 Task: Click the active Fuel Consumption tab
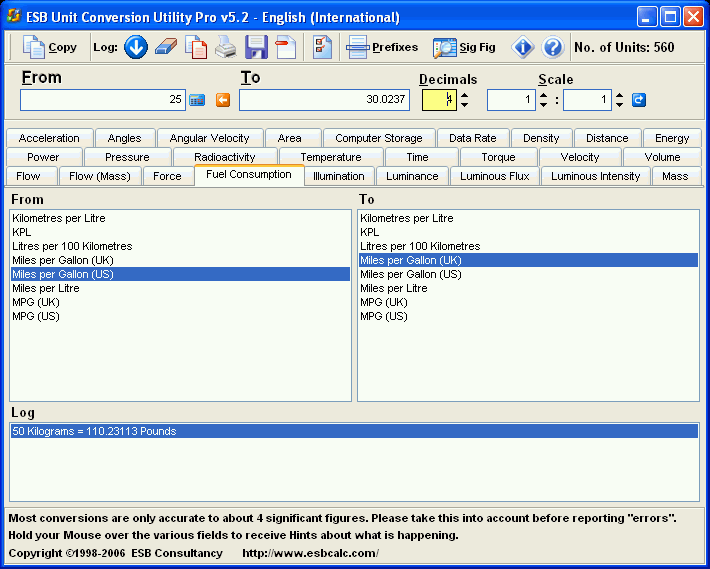coord(249,175)
